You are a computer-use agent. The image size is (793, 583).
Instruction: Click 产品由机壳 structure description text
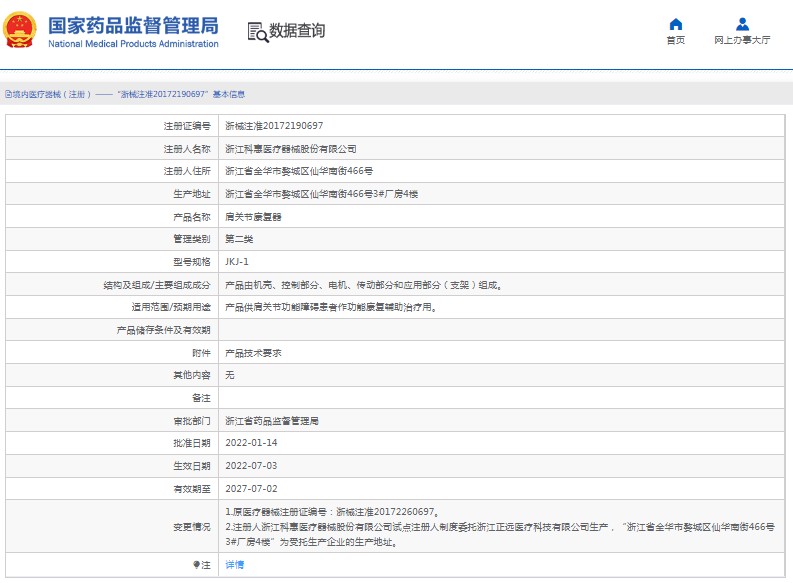coord(364,285)
